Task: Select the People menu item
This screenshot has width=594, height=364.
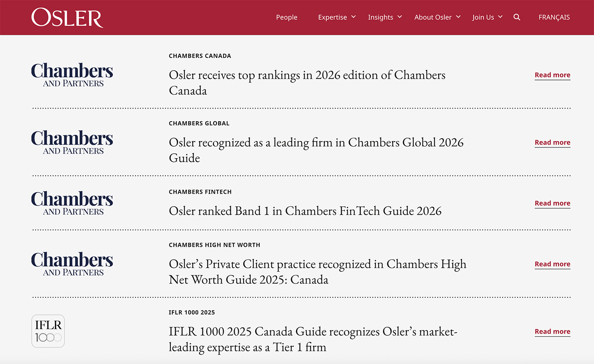Action: pyautogui.click(x=287, y=17)
